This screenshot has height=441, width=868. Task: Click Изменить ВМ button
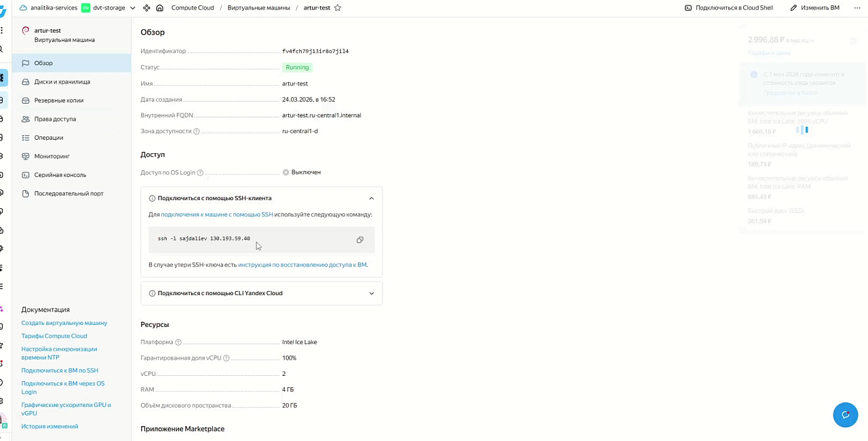coord(815,7)
